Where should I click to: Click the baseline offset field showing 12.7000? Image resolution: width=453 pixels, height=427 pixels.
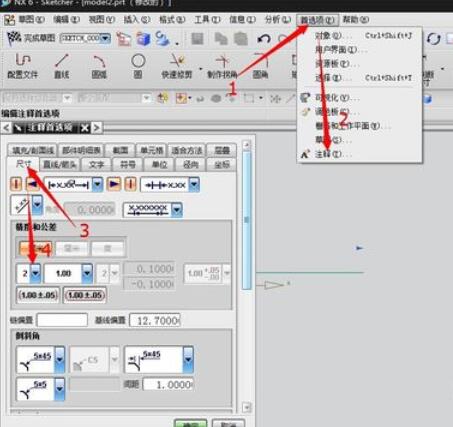[x=155, y=320]
